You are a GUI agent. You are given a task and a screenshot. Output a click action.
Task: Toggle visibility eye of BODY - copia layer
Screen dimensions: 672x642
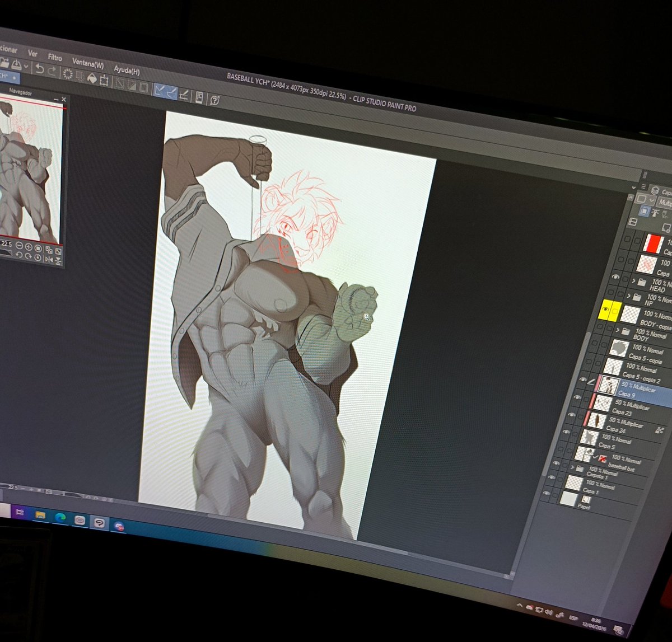(x=605, y=308)
